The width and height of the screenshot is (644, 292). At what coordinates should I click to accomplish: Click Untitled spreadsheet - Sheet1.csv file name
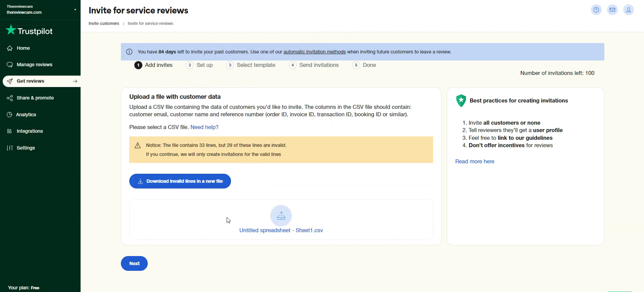[281, 230]
